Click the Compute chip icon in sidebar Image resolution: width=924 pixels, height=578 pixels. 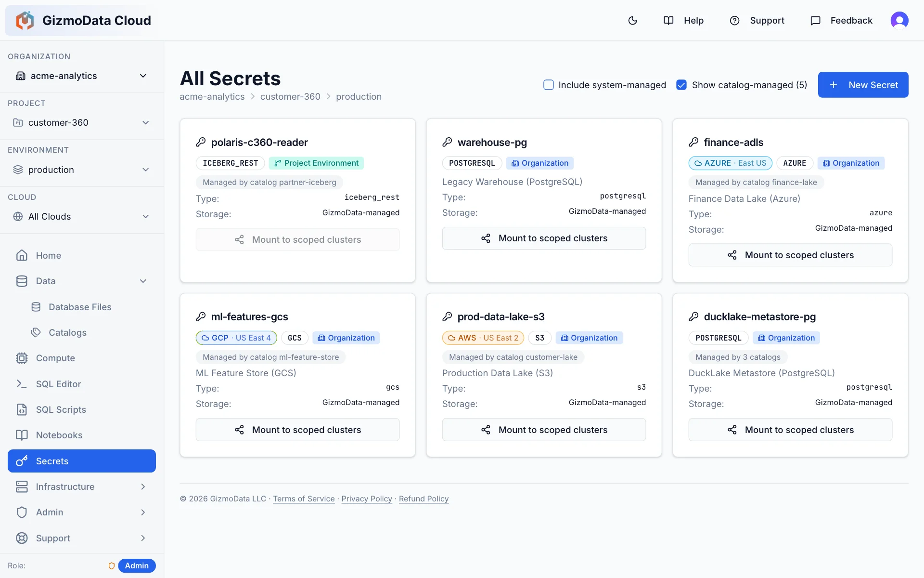tap(22, 358)
